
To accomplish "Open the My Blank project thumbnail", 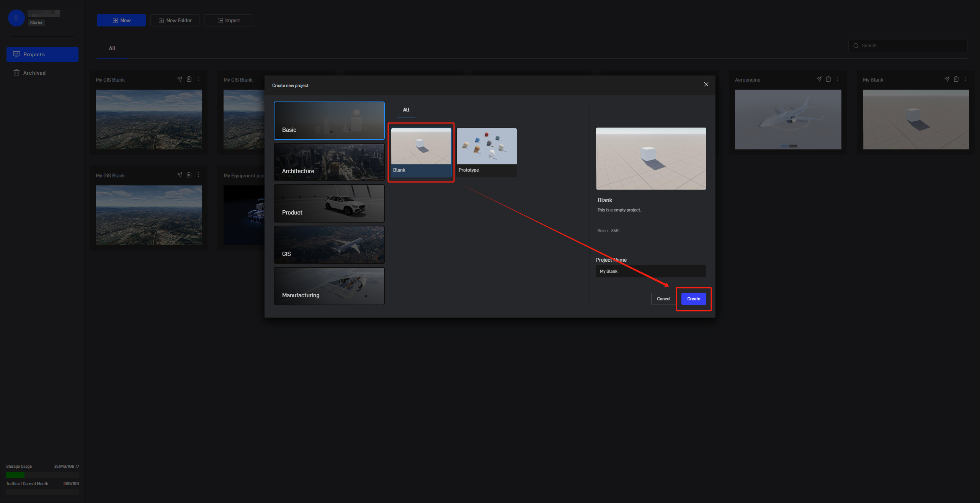I will coord(916,120).
